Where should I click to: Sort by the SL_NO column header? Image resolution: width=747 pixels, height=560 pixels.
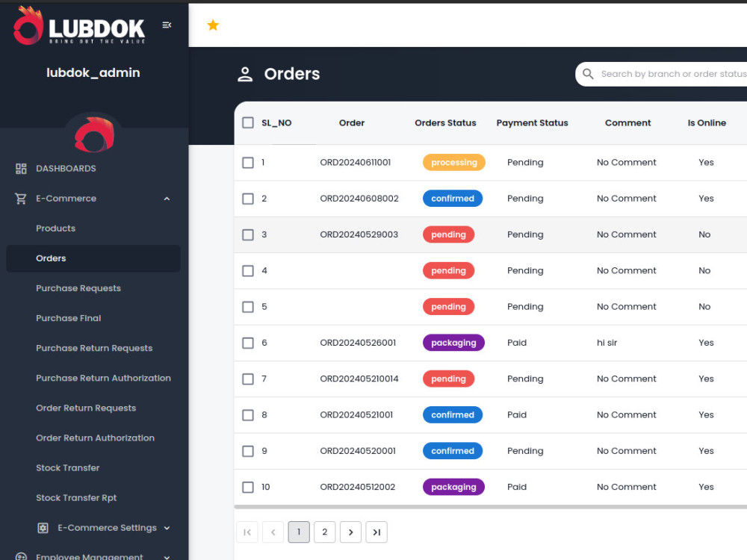tap(276, 123)
